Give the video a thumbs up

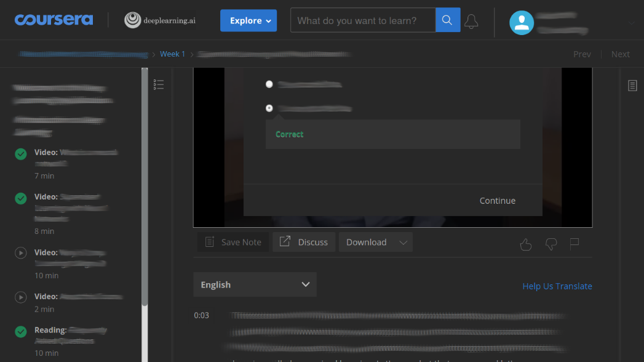click(525, 244)
